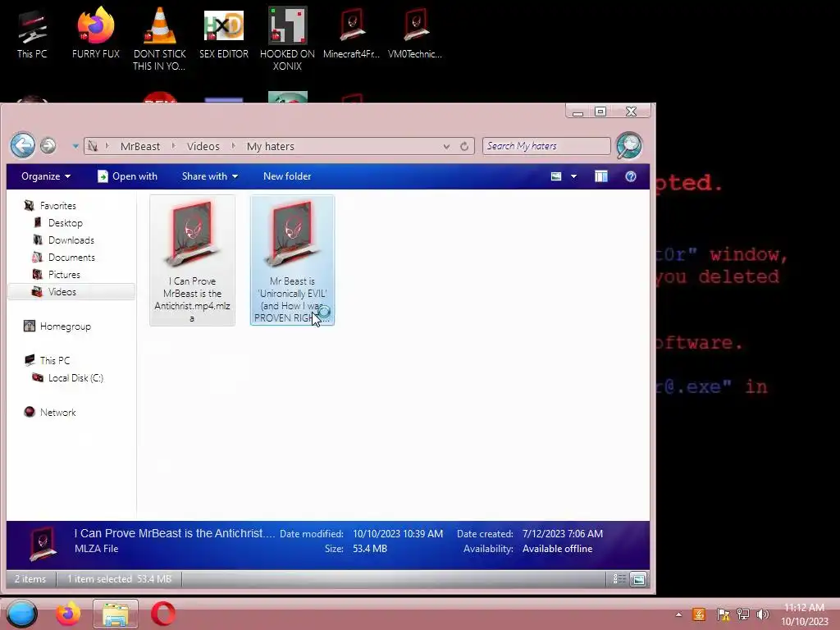This screenshot has height=630, width=840.
Task: Click Videos in the address breadcrumb
Action: click(203, 146)
